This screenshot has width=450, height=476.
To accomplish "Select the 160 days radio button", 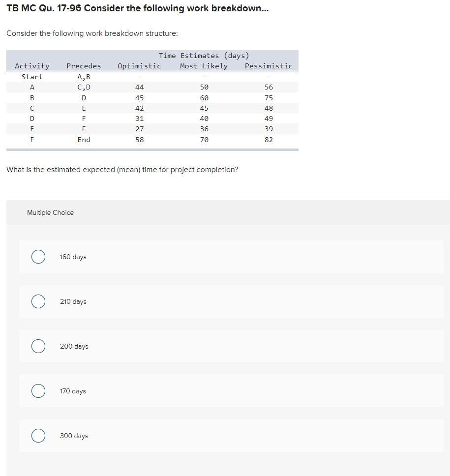I will (38, 257).
